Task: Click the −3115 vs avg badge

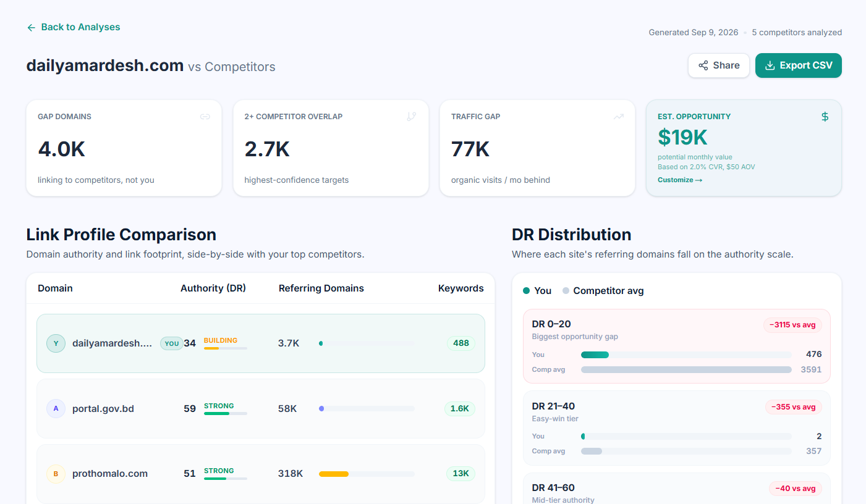Action: pyautogui.click(x=792, y=325)
